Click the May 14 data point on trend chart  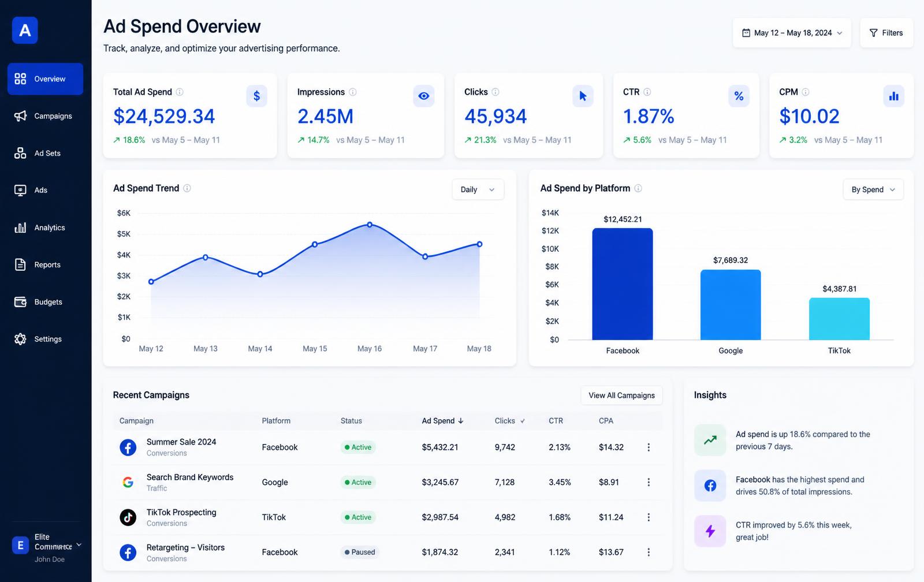pyautogui.click(x=260, y=274)
